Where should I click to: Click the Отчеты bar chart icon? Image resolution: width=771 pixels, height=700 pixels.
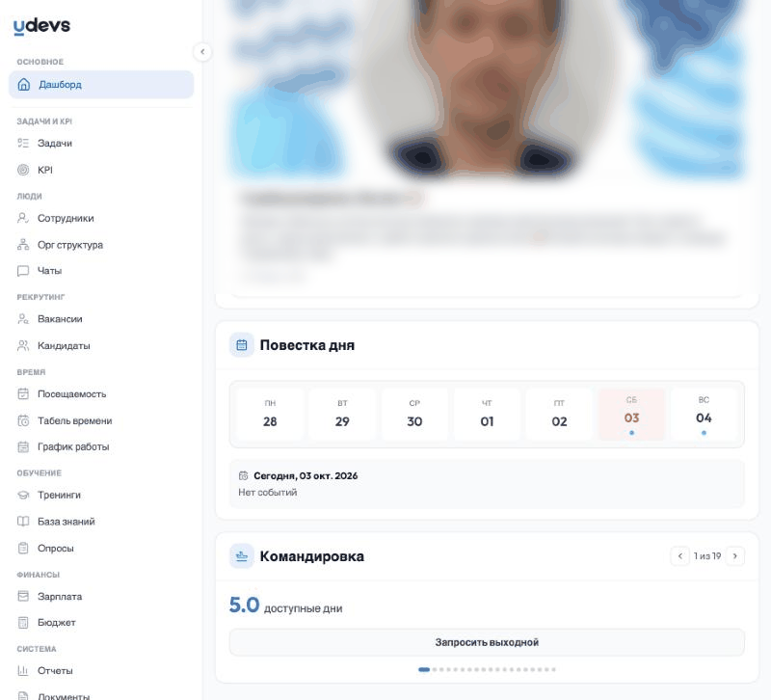(23, 670)
